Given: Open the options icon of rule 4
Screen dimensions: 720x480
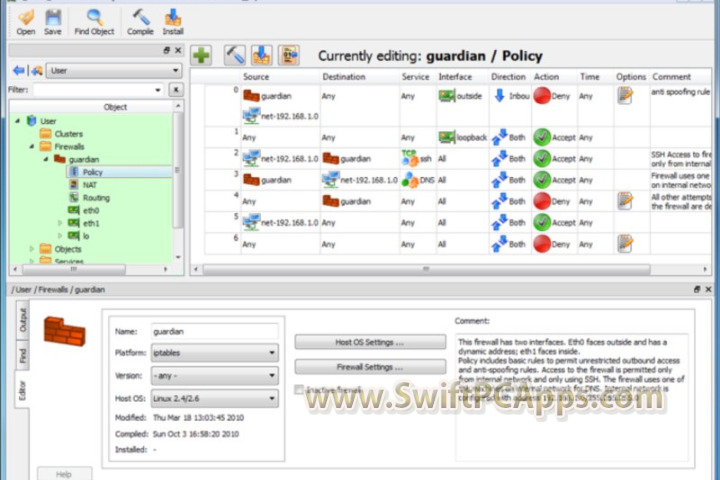Looking at the screenshot, I should [x=625, y=201].
